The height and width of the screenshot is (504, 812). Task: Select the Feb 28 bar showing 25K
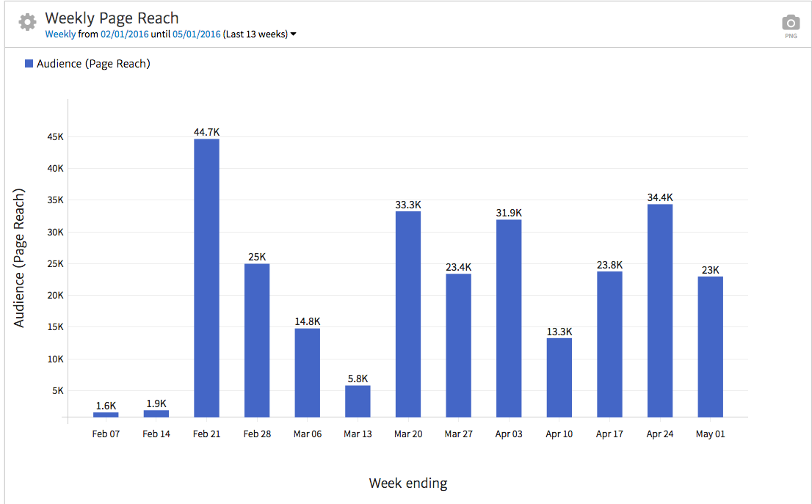(257, 340)
